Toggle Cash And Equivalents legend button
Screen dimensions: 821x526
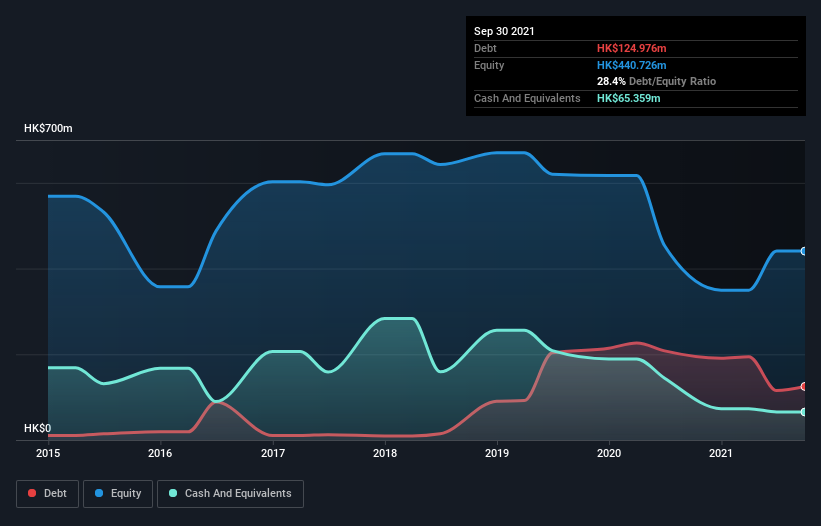(230, 494)
